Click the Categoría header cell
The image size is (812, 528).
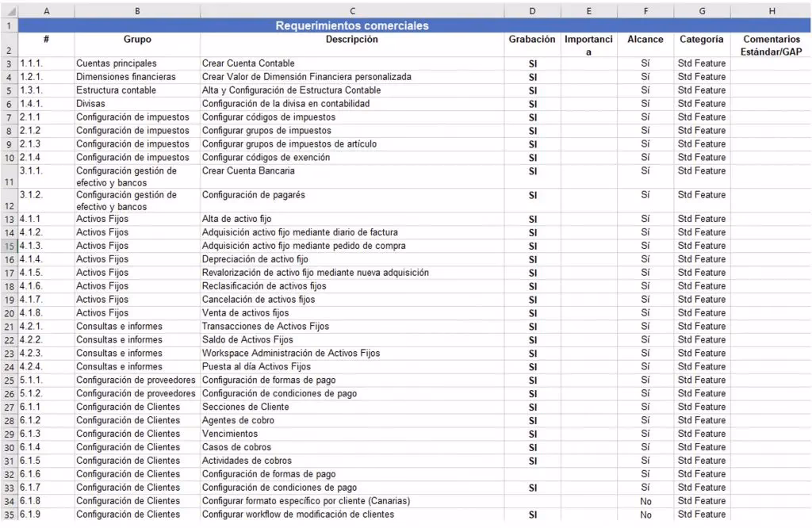pyautogui.click(x=701, y=40)
